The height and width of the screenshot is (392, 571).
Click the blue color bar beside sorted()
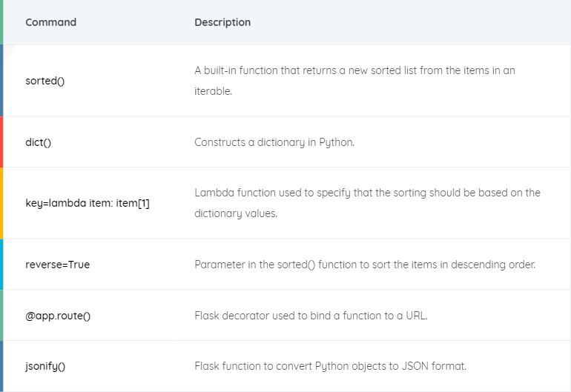point(1,81)
